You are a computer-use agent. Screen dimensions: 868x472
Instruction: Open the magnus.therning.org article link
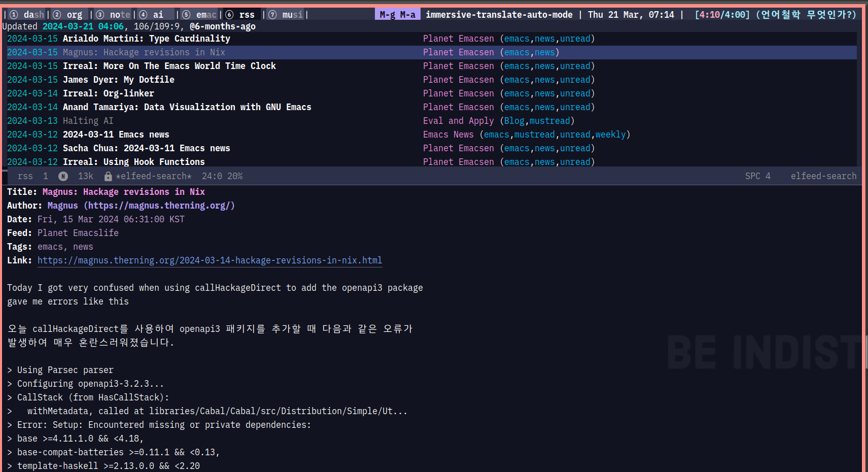tap(210, 260)
